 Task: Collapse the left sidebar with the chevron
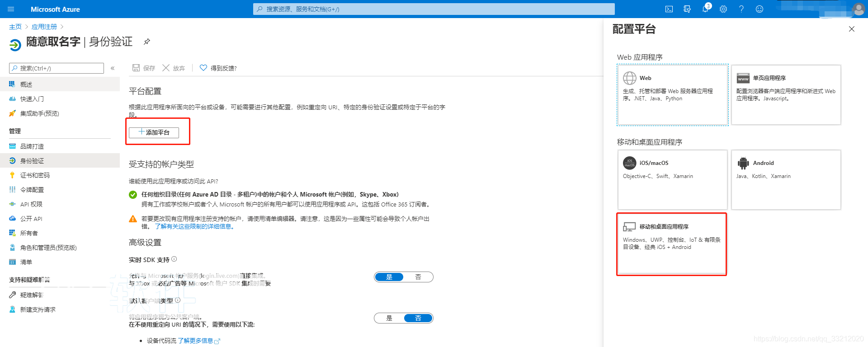[x=113, y=68]
